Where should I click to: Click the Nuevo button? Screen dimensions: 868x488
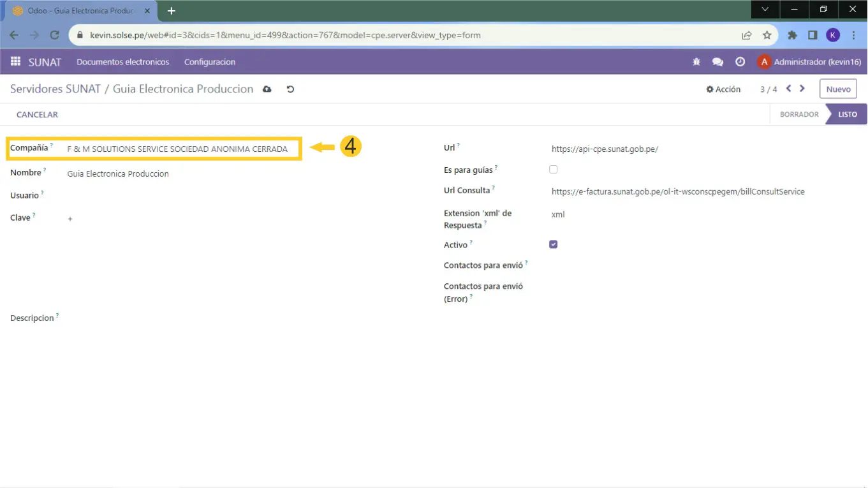[x=839, y=89]
